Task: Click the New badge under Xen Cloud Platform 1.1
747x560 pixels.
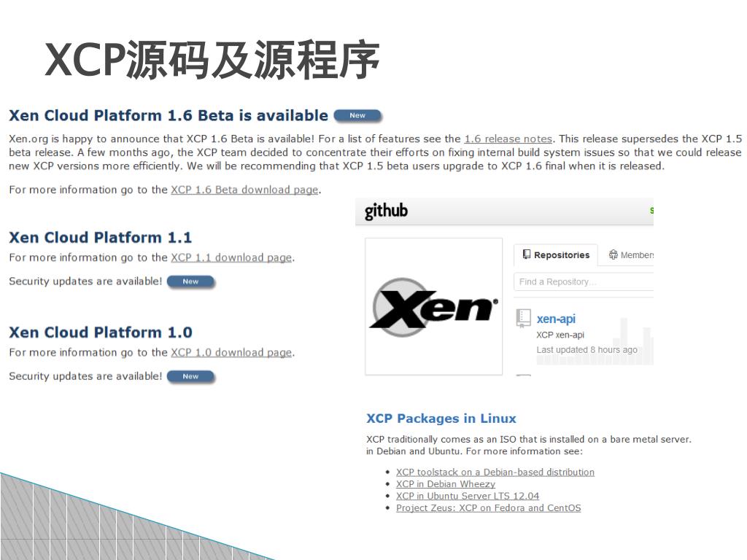Action: 190,281
